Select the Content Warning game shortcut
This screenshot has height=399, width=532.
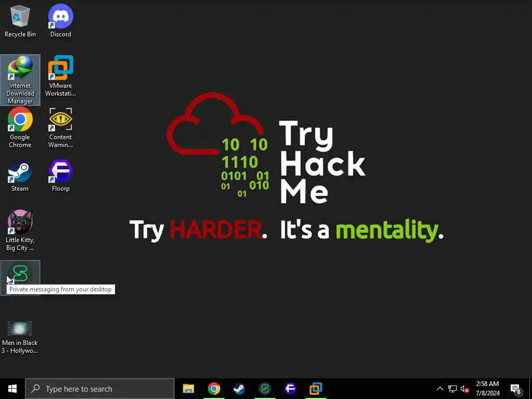click(61, 128)
